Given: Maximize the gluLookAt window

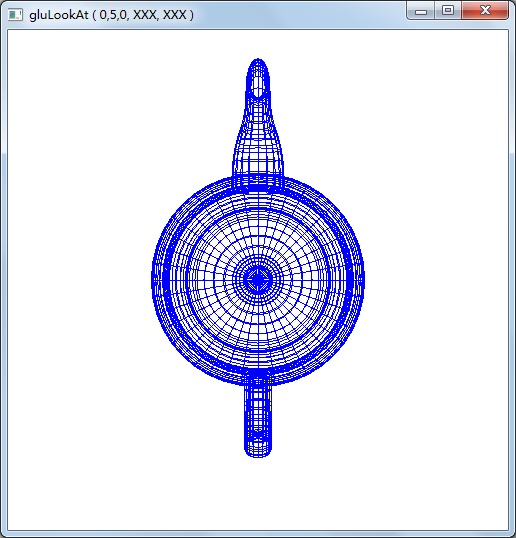Looking at the screenshot, I should click(x=448, y=11).
